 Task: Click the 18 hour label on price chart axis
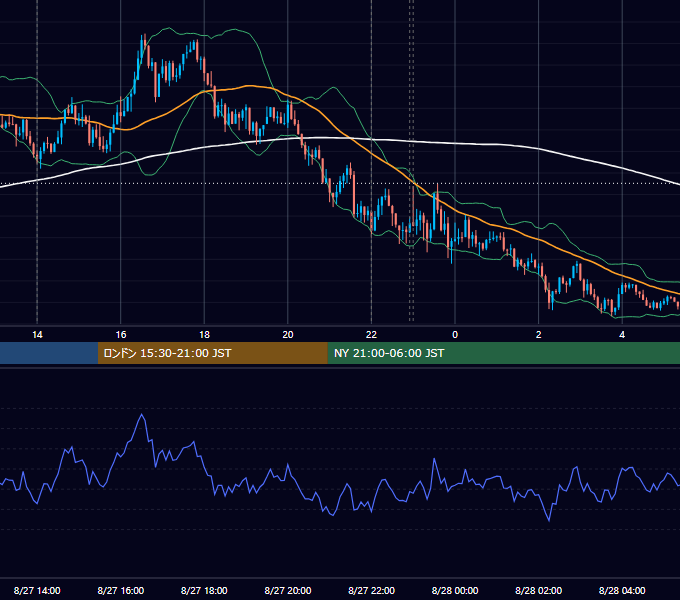point(204,335)
